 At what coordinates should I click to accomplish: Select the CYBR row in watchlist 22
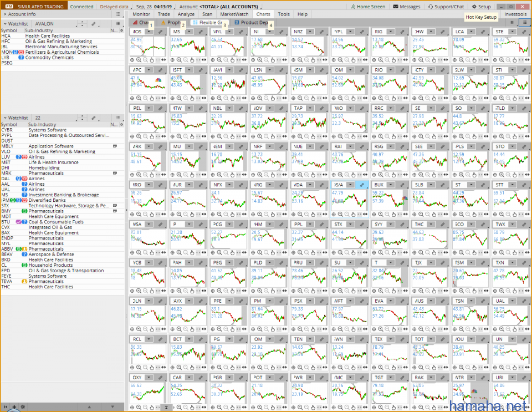[63, 130]
